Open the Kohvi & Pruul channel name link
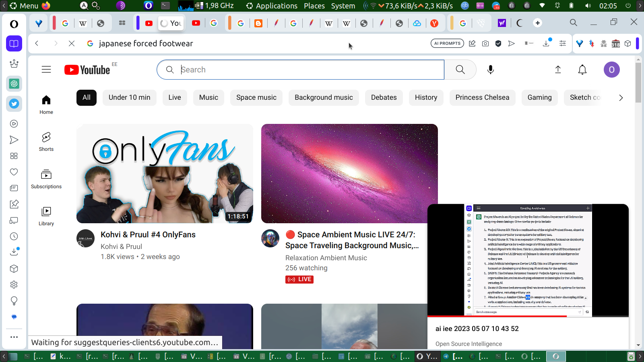This screenshot has width=644, height=362. pos(121,247)
